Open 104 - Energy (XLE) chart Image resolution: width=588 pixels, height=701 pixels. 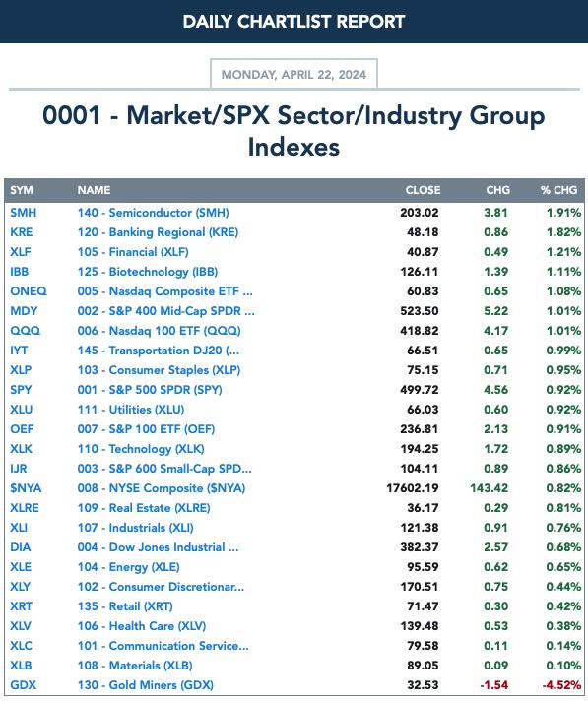[x=128, y=566]
